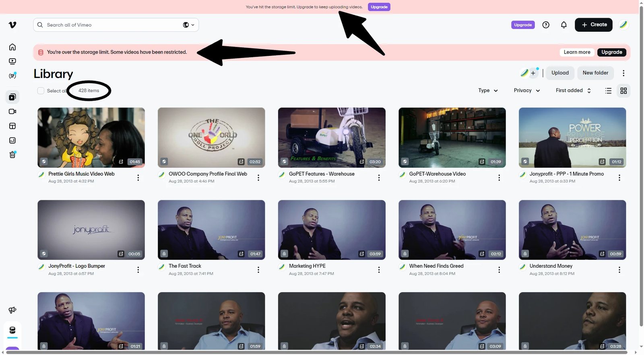Open the storage database icon in sidebar
The height and width of the screenshot is (355, 644).
(12, 330)
